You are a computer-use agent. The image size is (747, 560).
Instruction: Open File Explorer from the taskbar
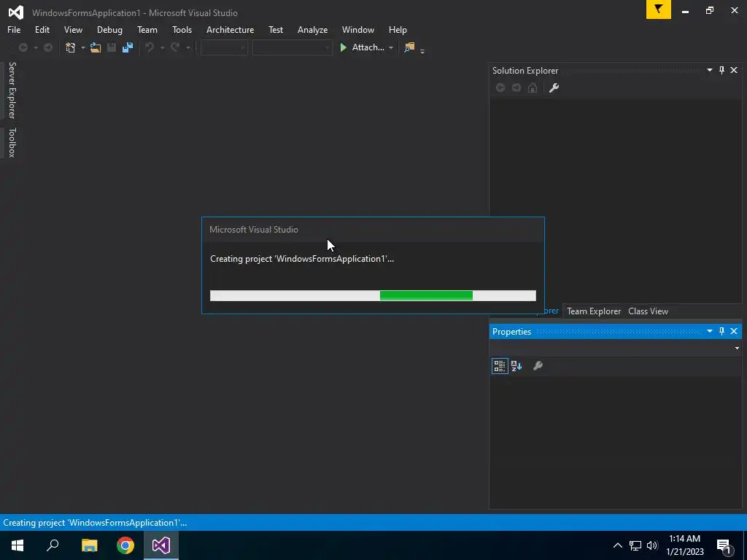pos(90,545)
